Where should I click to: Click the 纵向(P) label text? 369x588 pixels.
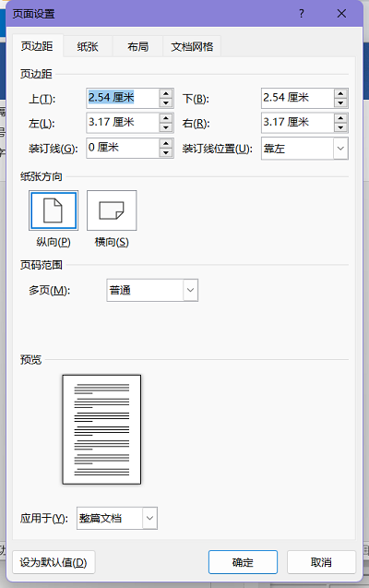pyautogui.click(x=54, y=242)
